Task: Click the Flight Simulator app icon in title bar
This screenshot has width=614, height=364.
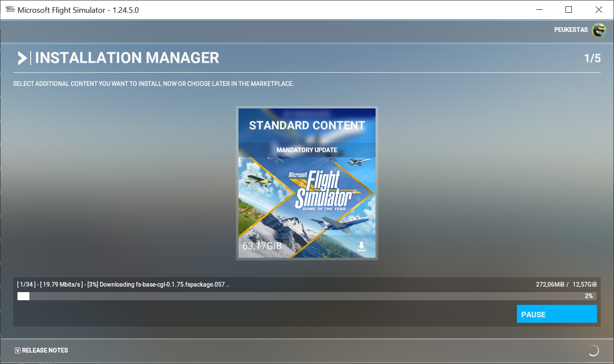Action: pos(10,9)
